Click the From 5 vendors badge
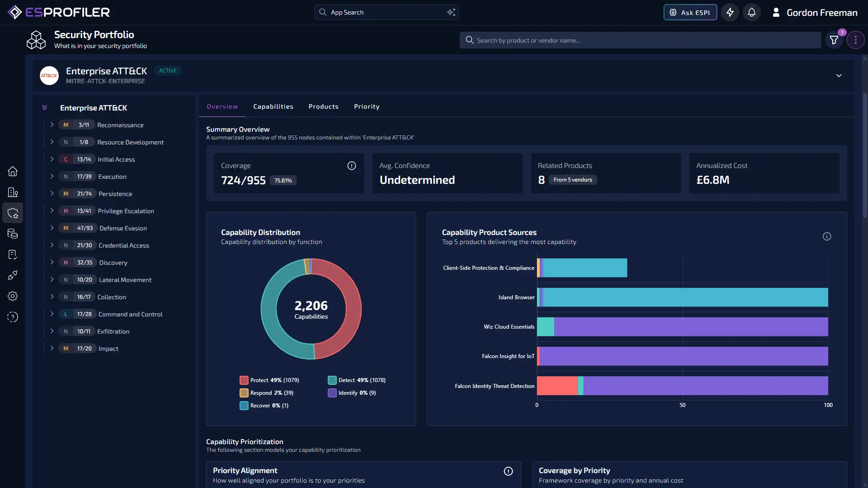The height and width of the screenshot is (488, 868). coord(573,180)
